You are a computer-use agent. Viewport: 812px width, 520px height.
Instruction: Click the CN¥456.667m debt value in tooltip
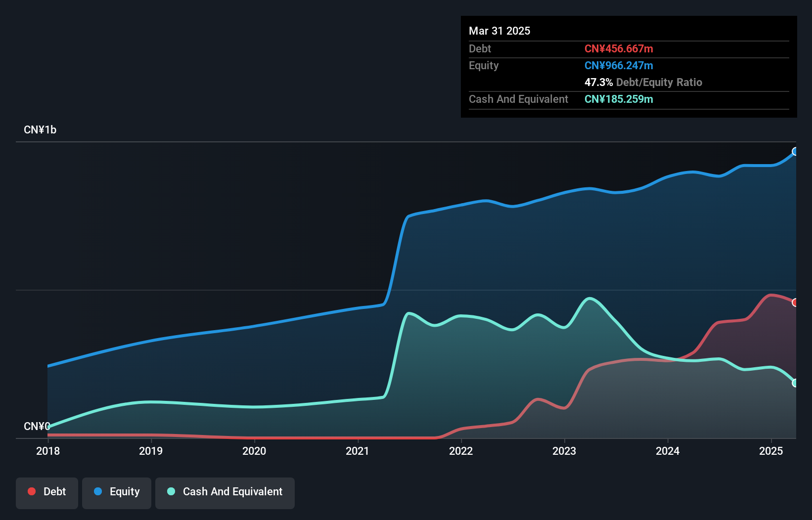click(619, 48)
